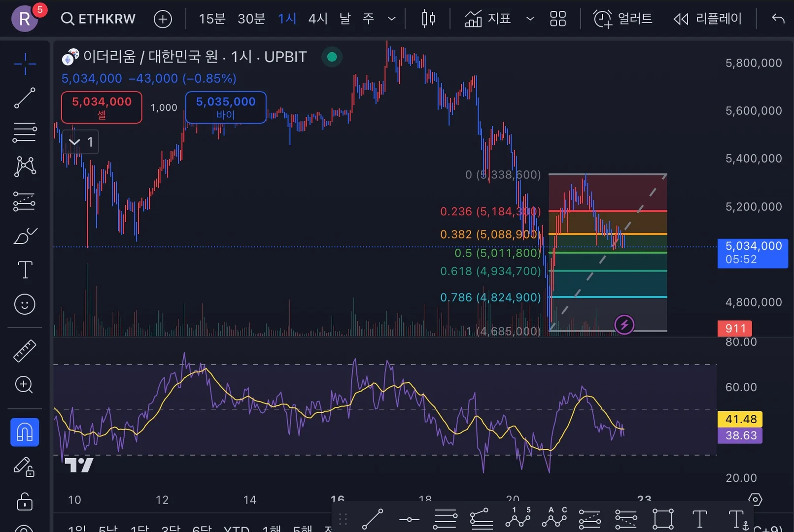Screen dimensions: 794x532
Task: Toggle lock all drawing tools
Action: click(25, 501)
